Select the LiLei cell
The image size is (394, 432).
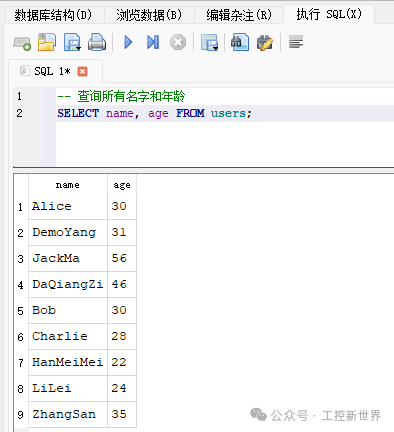coord(68,388)
